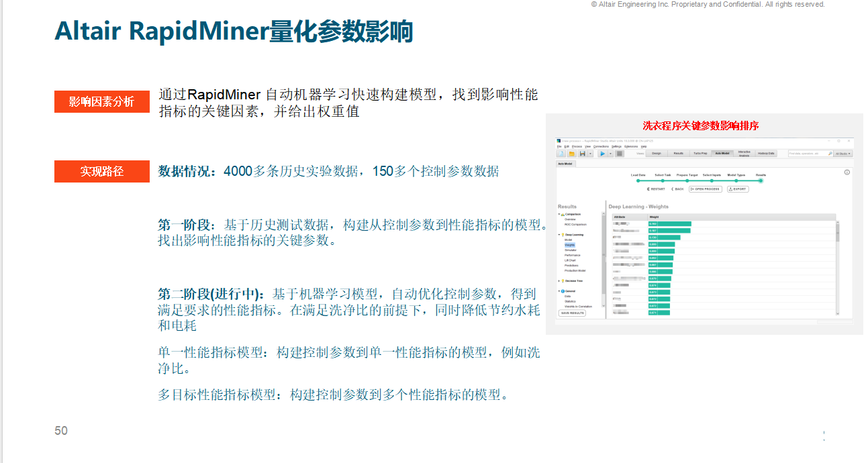Select Production Model under Deep Learning

coord(575,270)
